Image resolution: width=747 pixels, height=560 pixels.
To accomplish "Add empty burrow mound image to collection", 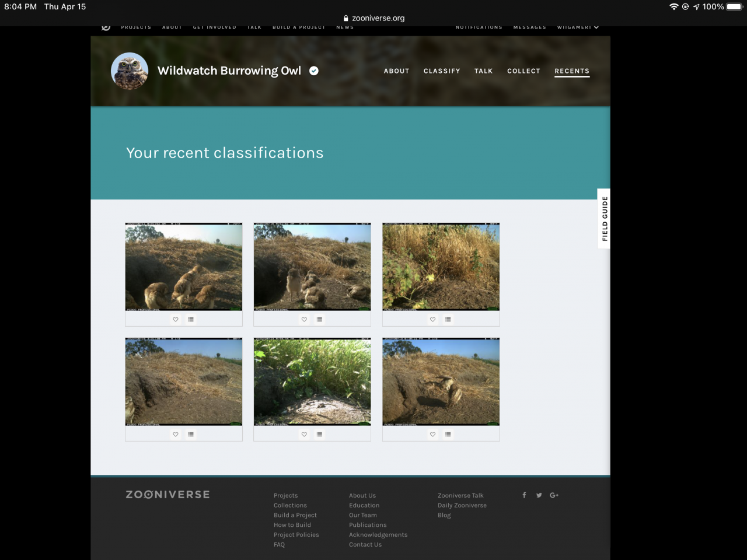I will [x=191, y=434].
